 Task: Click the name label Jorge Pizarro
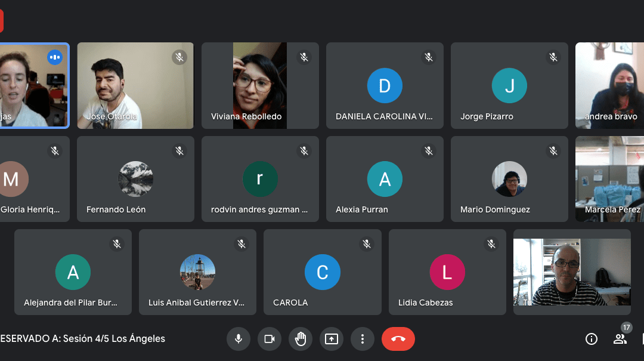point(487,116)
